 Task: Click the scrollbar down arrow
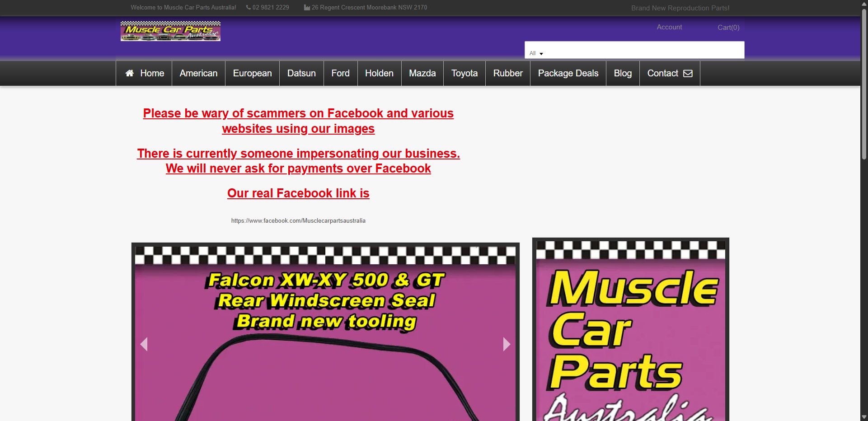864,417
